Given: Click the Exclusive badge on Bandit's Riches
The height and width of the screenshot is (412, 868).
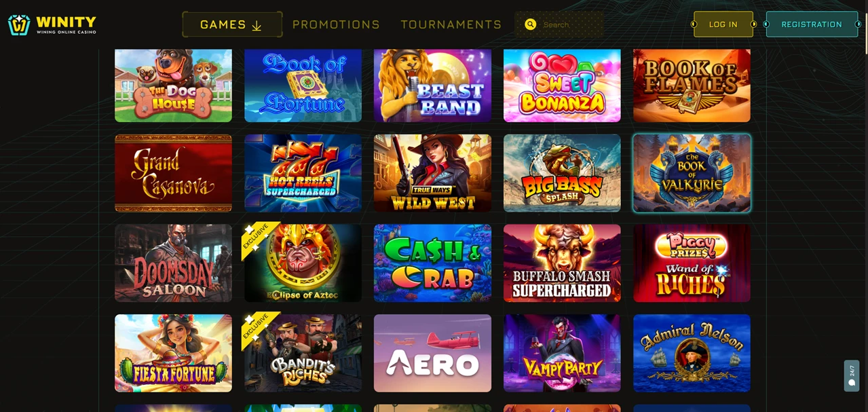Looking at the screenshot, I should [257, 327].
